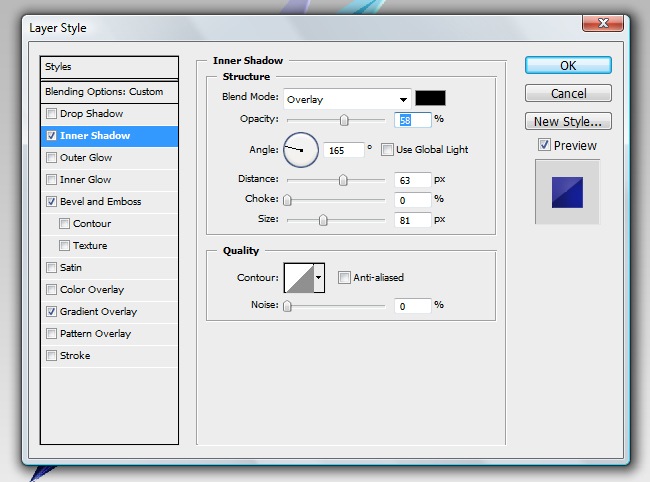
Task: Click the New Style... button
Action: point(568,122)
